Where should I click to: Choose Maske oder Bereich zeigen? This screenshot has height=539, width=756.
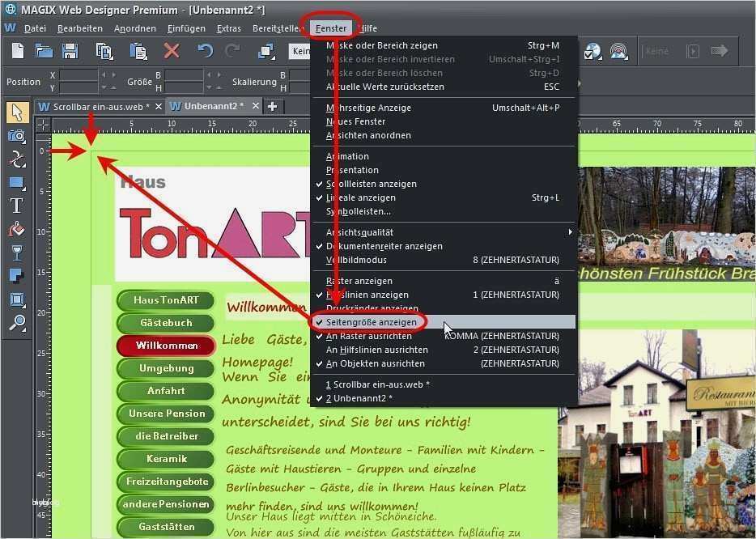[x=444, y=45]
